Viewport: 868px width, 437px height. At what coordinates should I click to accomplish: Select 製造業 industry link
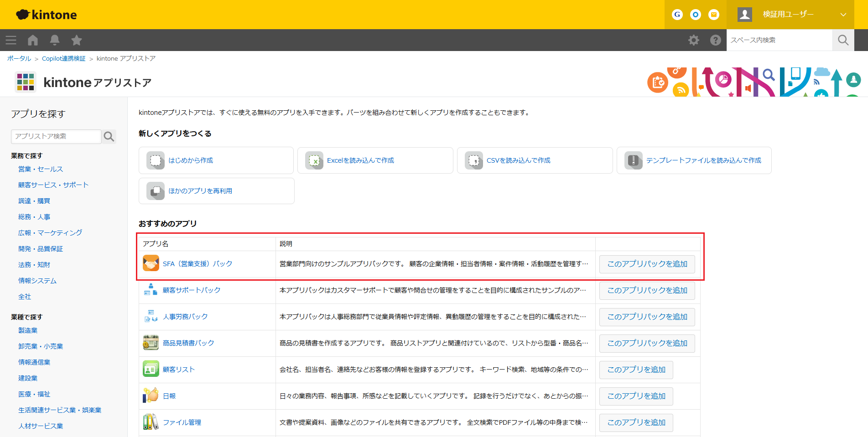pyautogui.click(x=28, y=330)
